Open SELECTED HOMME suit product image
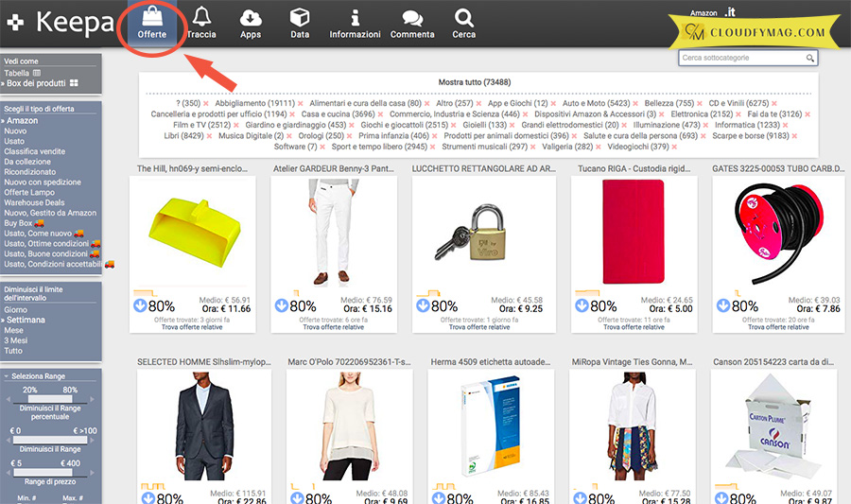The width and height of the screenshot is (851, 504). [204, 426]
